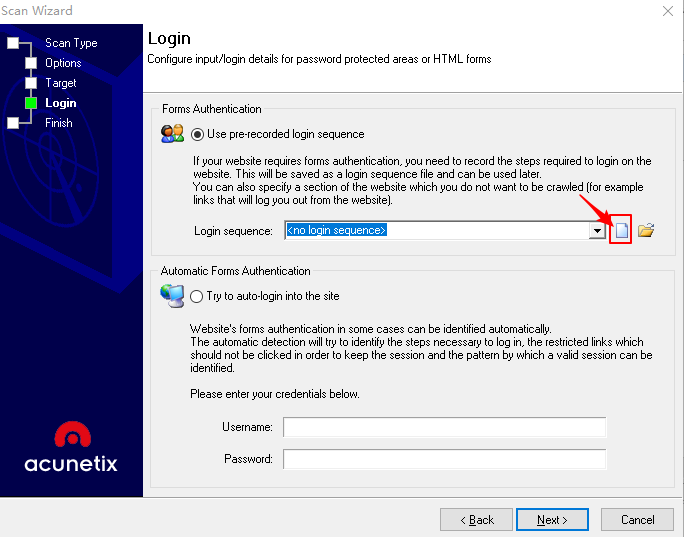
Task: Jump to the Target wizard step
Action: (61, 83)
